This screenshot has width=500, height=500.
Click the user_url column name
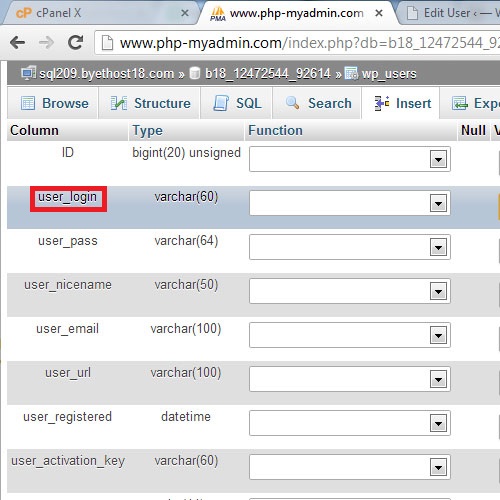[68, 373]
